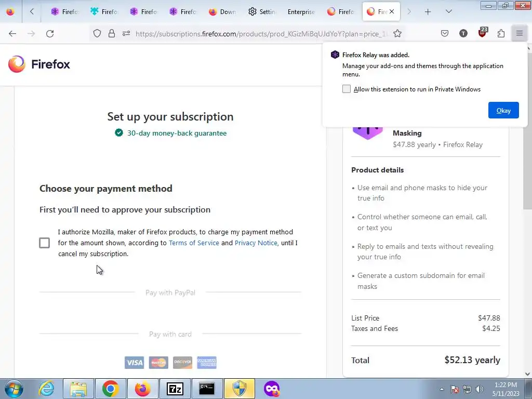Select the 'Pay with card' label
532x399 pixels.
170,334
